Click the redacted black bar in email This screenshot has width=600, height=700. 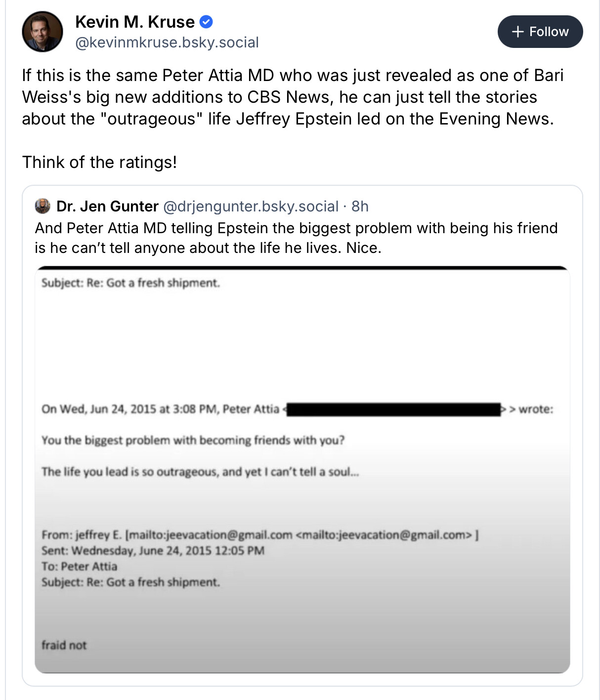[393, 410]
